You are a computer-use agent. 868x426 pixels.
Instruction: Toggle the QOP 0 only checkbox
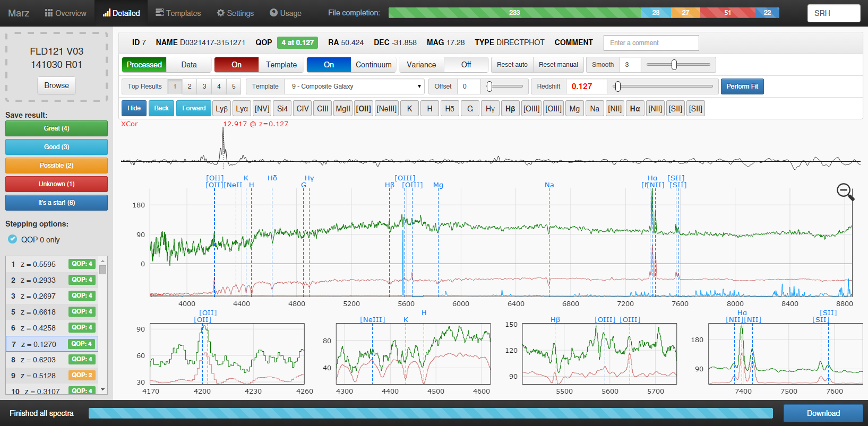click(x=13, y=239)
